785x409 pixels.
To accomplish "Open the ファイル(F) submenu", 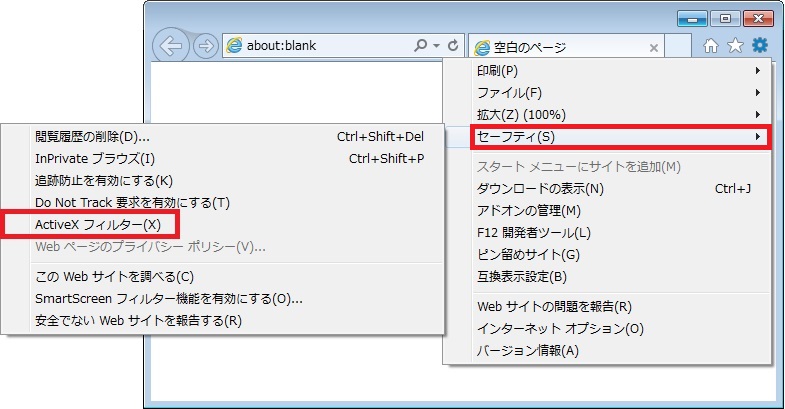I will tap(607, 93).
